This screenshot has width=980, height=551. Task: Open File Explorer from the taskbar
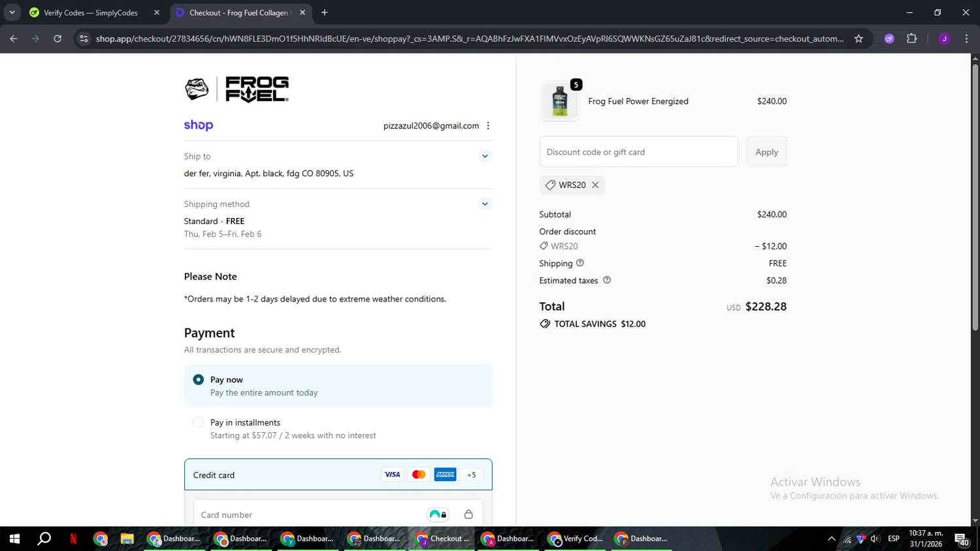[127, 539]
